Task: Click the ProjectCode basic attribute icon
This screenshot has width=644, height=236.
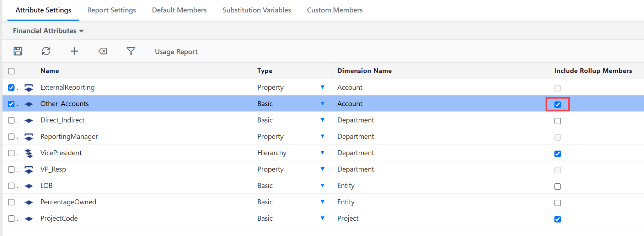Action: tap(29, 219)
